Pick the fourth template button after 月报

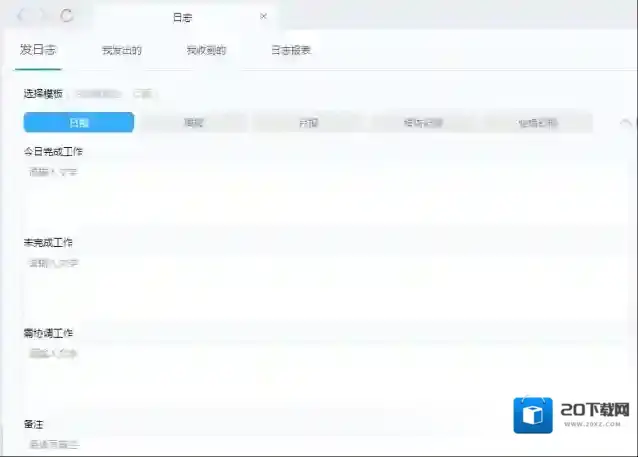click(423, 122)
